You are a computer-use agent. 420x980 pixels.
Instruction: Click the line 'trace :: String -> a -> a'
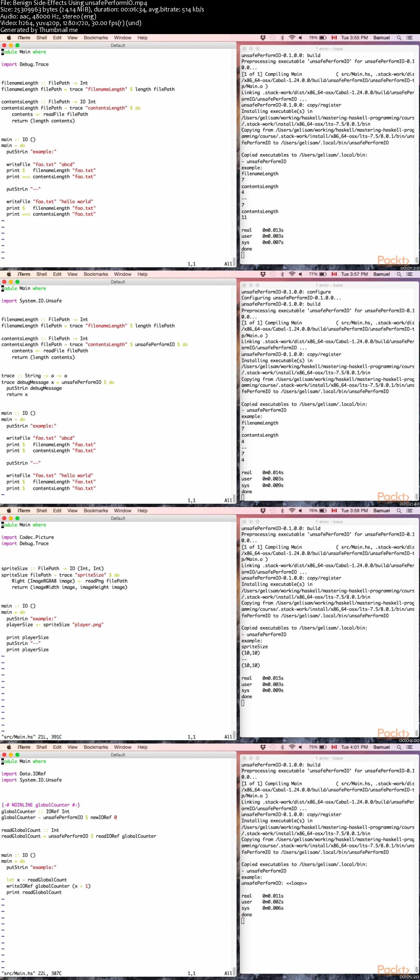pos(34,376)
